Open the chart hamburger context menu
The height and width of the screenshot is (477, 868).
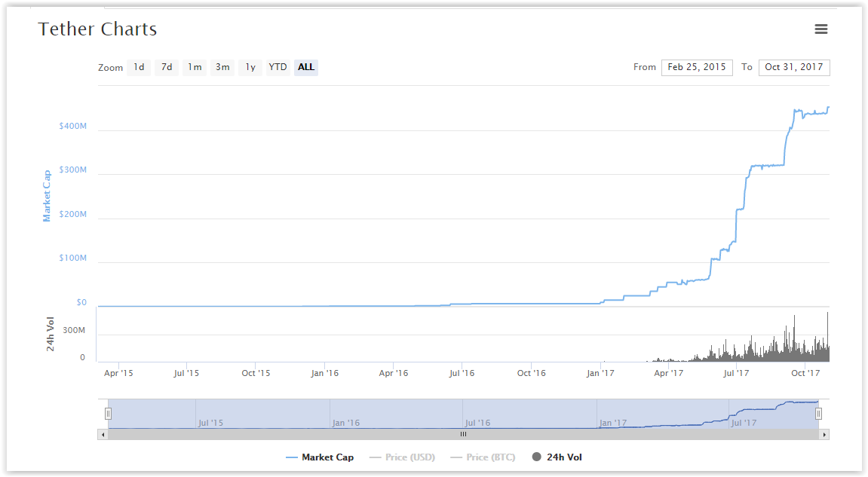821,29
